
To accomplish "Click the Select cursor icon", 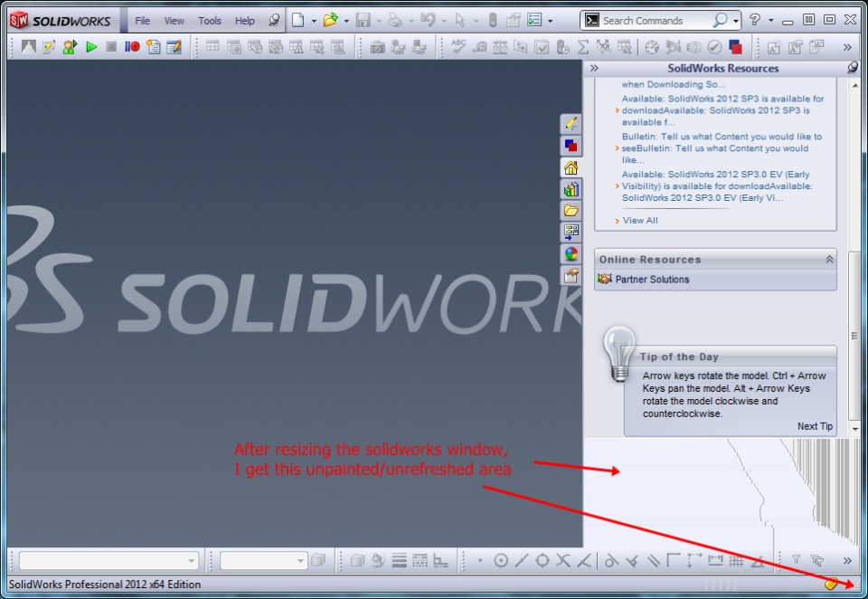I will pos(460,21).
